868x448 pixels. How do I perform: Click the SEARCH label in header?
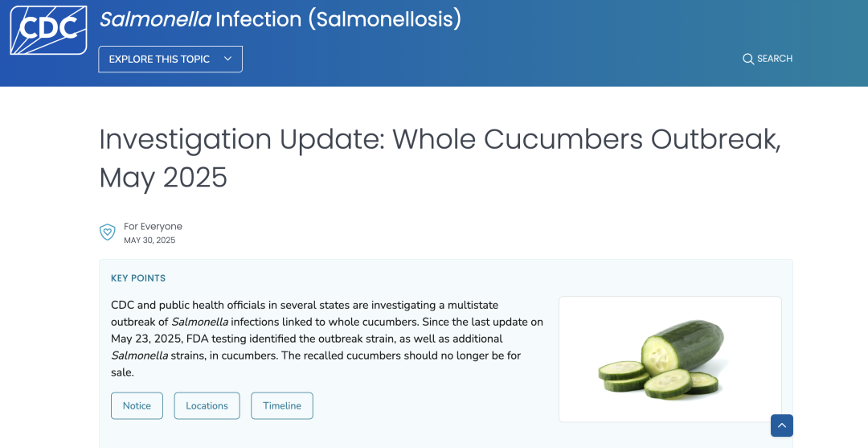(x=775, y=59)
